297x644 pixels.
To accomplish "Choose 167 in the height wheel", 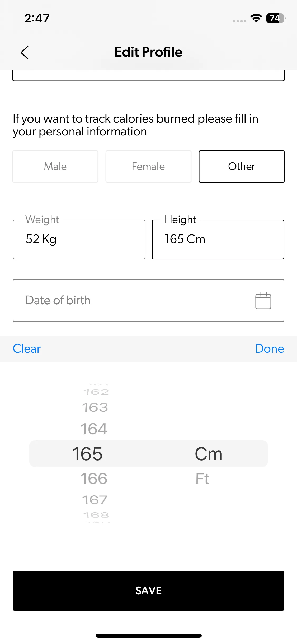I will (x=95, y=500).
